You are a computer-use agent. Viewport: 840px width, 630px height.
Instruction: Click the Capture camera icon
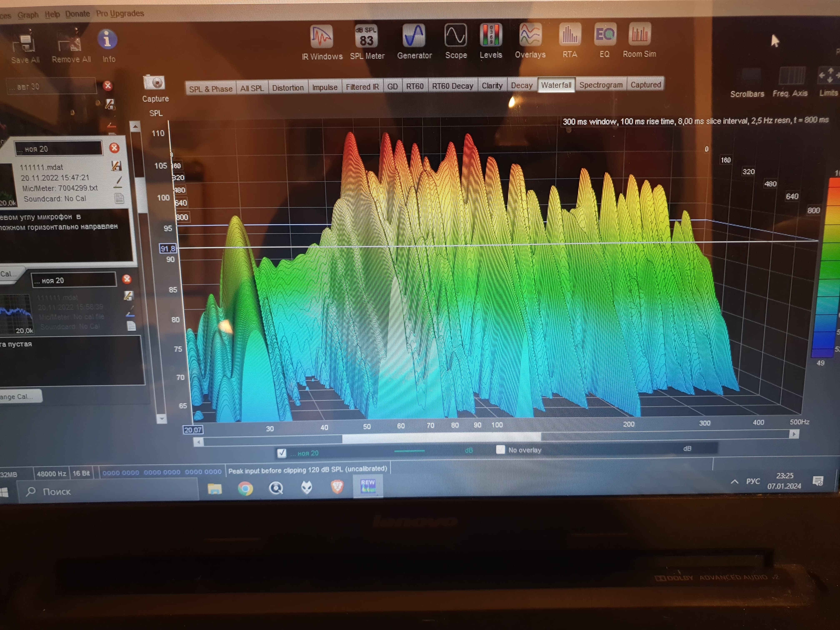tap(154, 83)
